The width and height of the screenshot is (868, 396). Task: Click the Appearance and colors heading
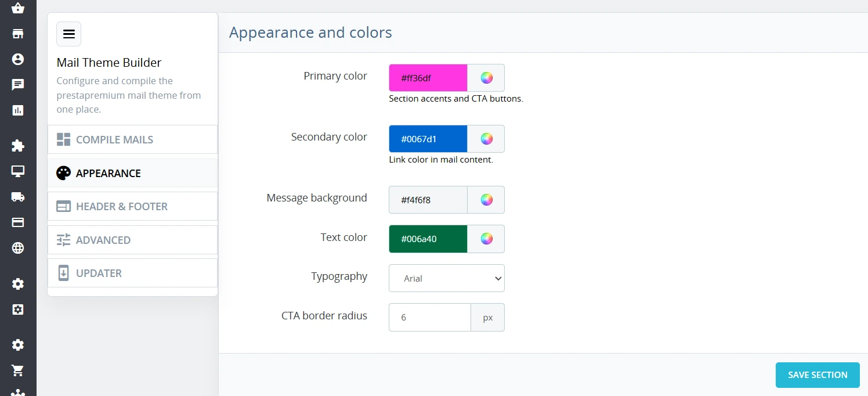[x=310, y=33]
